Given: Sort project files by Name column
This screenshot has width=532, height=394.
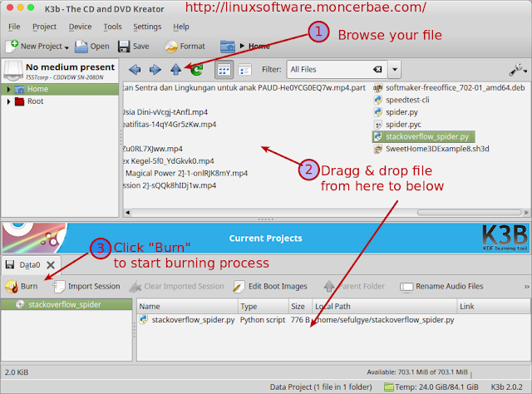Looking at the screenshot, I should [187, 307].
